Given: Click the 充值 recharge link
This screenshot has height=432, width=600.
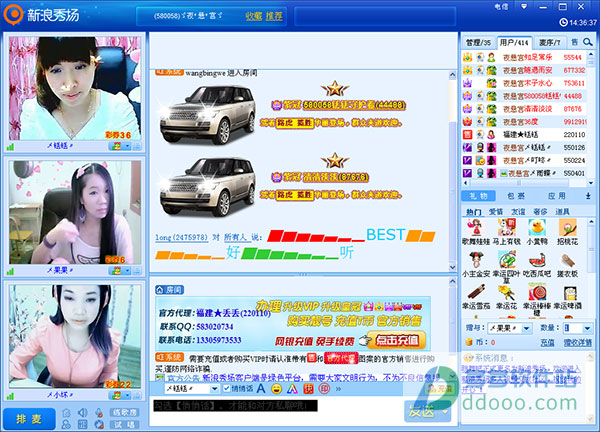Looking at the screenshot, I should point(547,342).
